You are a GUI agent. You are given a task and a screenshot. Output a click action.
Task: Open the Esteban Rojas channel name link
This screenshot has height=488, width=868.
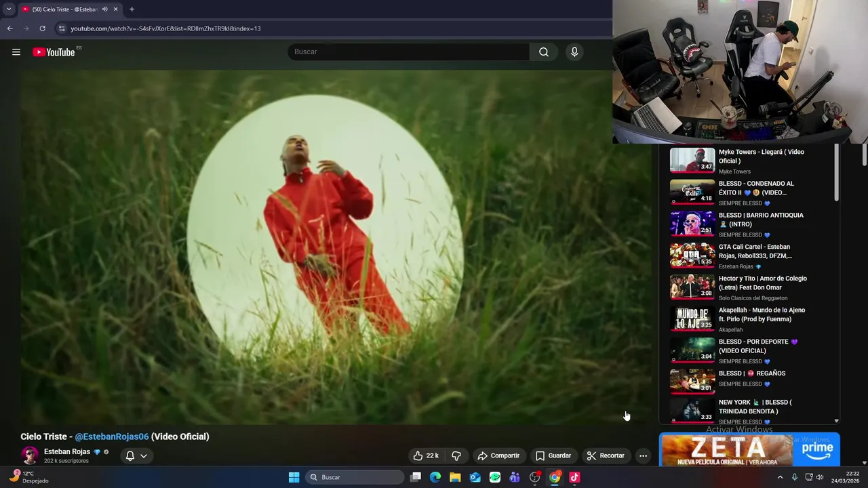tap(67, 451)
